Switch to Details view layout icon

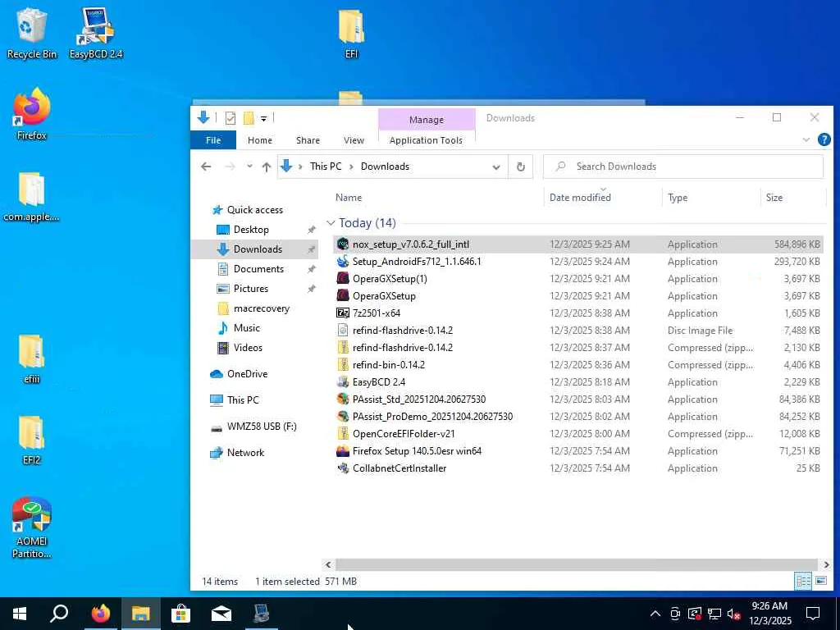tap(803, 581)
